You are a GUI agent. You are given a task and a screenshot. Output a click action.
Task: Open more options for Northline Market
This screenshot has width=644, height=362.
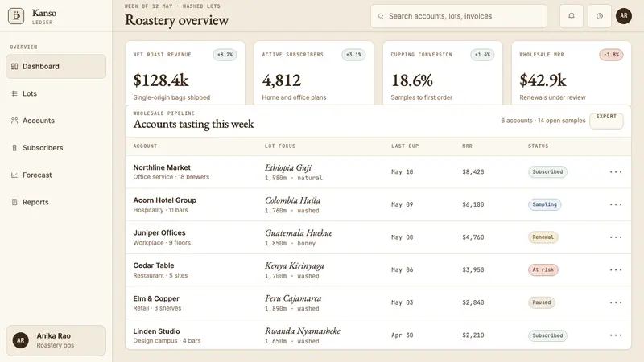tap(616, 172)
